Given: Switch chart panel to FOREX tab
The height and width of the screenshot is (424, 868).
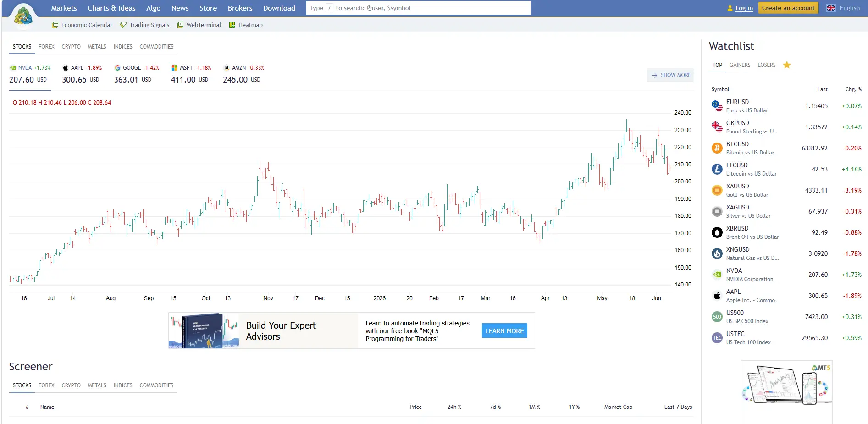Looking at the screenshot, I should click(46, 47).
